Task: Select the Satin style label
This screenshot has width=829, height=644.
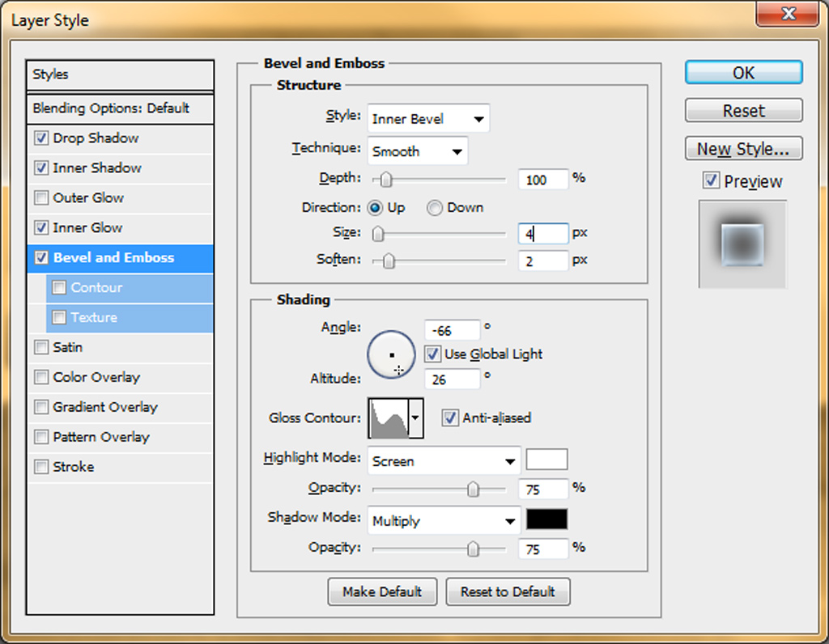Action: pyautogui.click(x=68, y=348)
